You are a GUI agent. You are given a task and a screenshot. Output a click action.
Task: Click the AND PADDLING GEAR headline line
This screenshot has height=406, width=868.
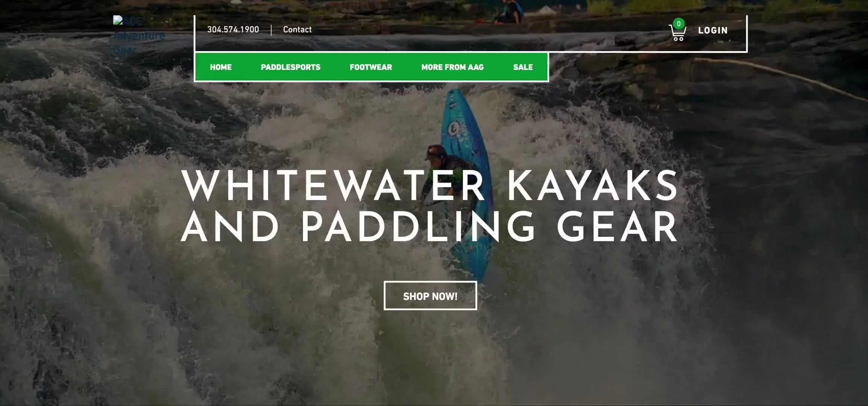click(x=430, y=226)
